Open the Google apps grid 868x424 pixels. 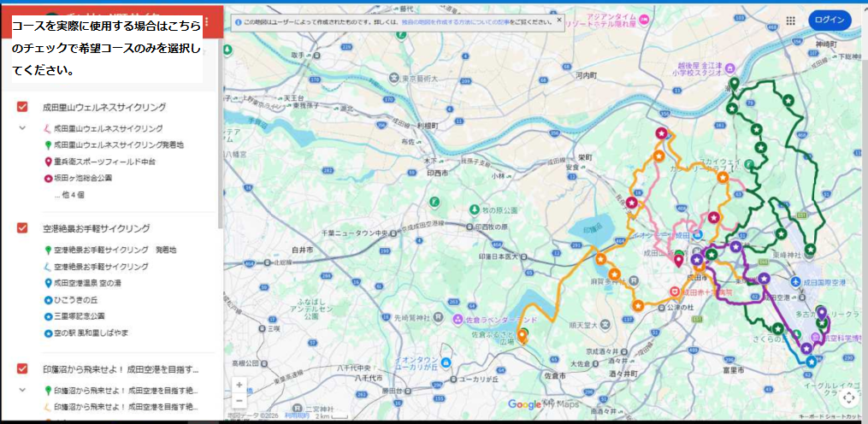(790, 21)
